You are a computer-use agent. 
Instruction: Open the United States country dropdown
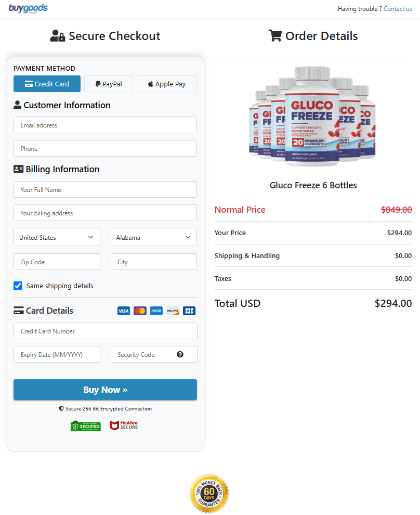pyautogui.click(x=57, y=237)
